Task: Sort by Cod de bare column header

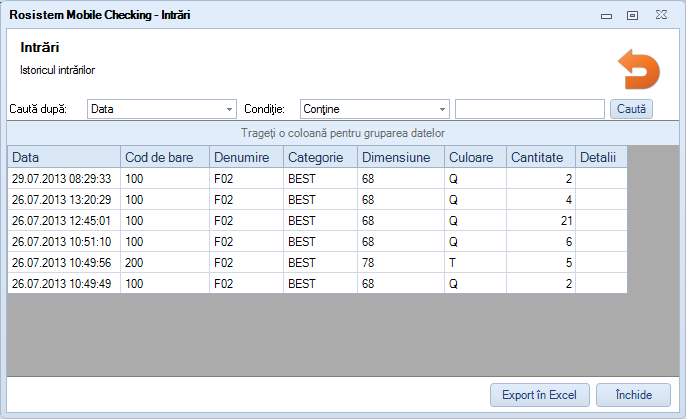Action: [165, 157]
